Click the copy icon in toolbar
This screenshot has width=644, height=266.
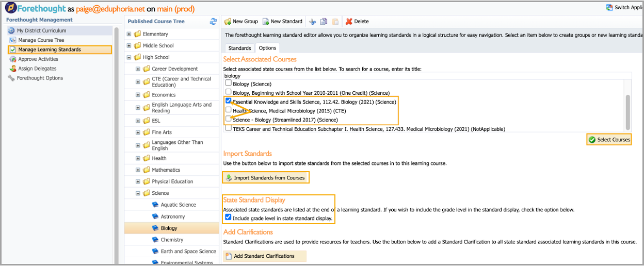tap(324, 21)
